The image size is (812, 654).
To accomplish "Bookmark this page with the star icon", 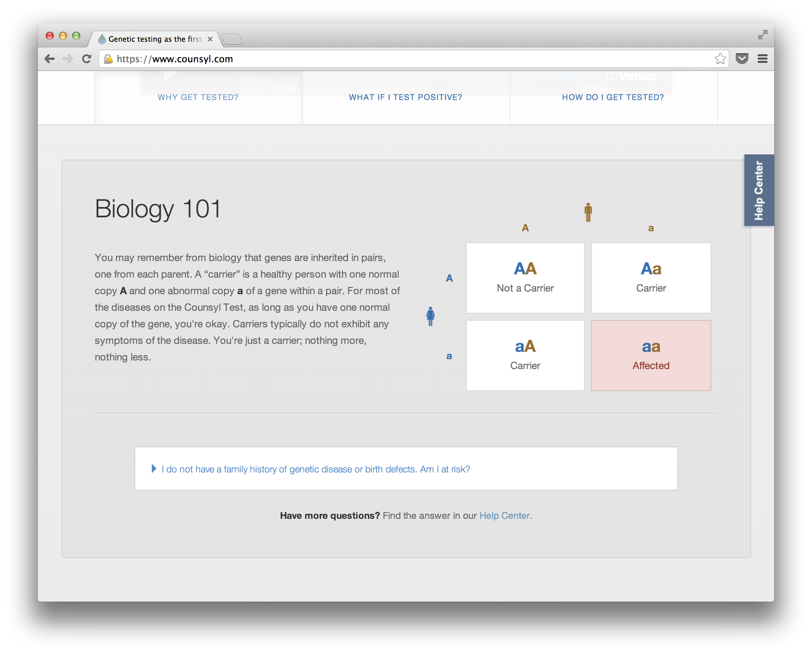I will pyautogui.click(x=720, y=58).
